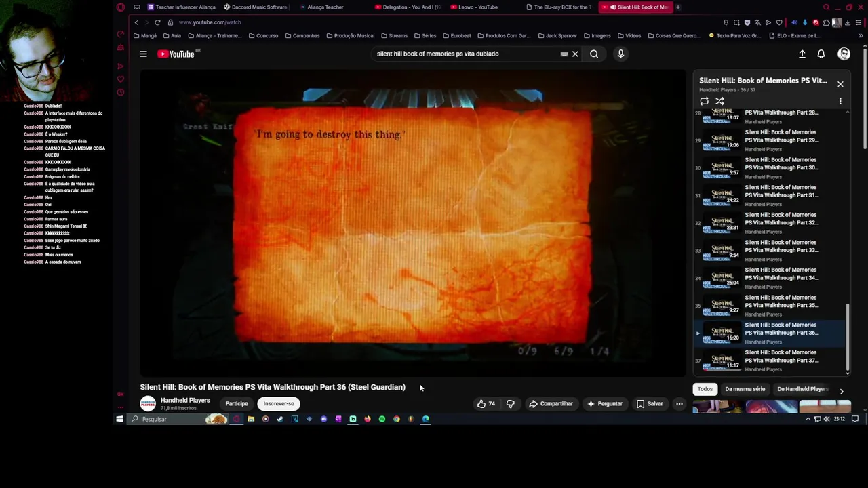This screenshot has height=488, width=868.
Task: Like the video with thumbs up
Action: click(x=486, y=404)
